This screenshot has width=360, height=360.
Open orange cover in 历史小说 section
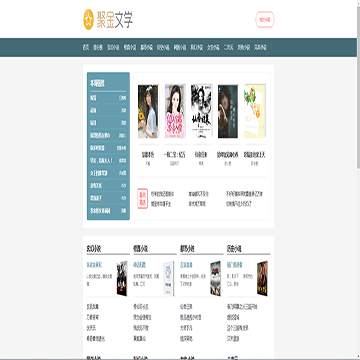(x=262, y=279)
